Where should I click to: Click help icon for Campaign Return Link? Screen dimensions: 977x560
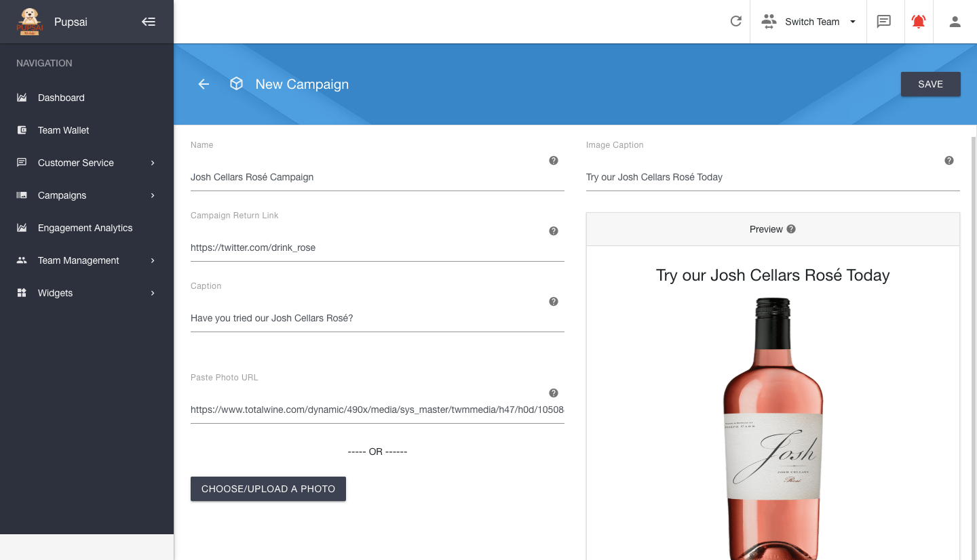click(x=554, y=231)
